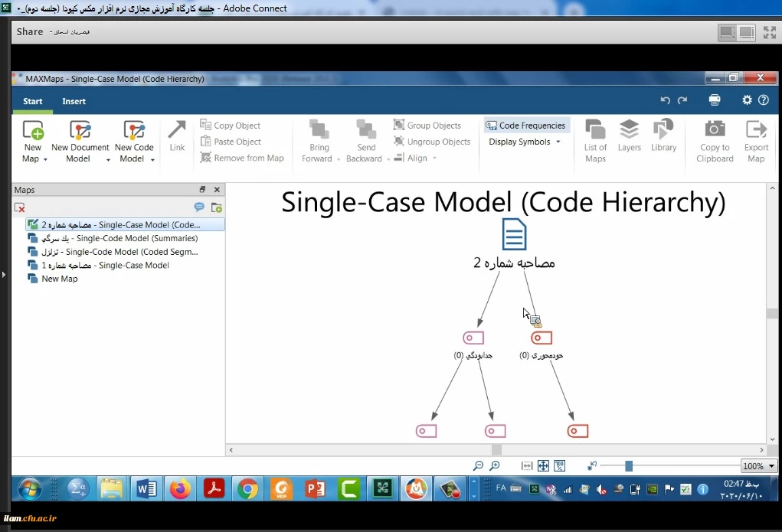Click the Copy to Clipboard camera icon

coord(715,130)
